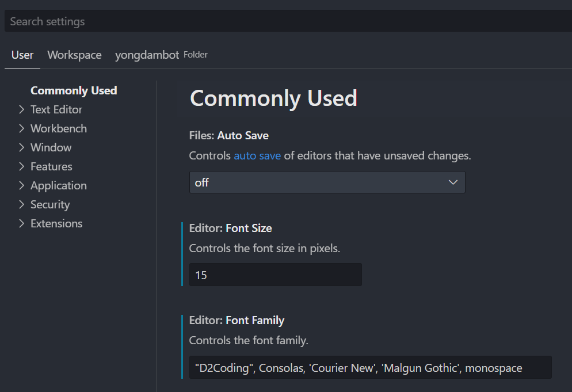Image resolution: width=572 pixels, height=392 pixels.
Task: Expand the Text Editor chevron arrow
Action: coord(21,109)
